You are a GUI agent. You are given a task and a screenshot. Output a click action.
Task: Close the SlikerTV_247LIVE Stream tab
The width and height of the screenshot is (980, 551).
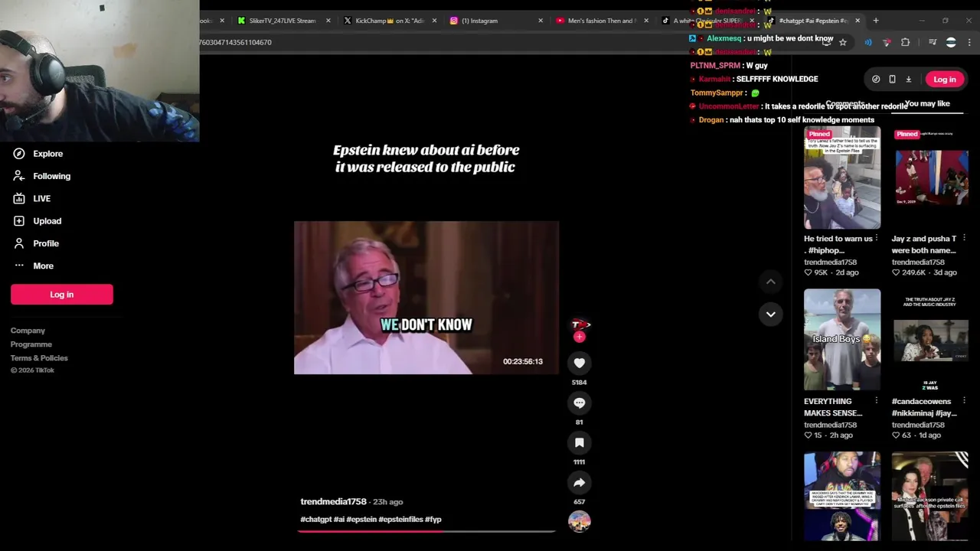pyautogui.click(x=328, y=21)
